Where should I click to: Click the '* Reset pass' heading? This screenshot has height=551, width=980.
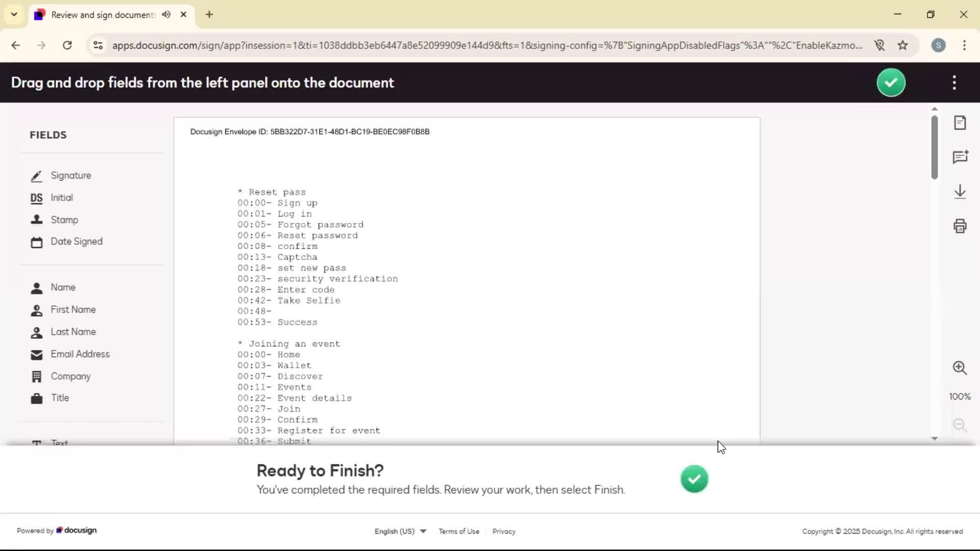click(x=272, y=192)
